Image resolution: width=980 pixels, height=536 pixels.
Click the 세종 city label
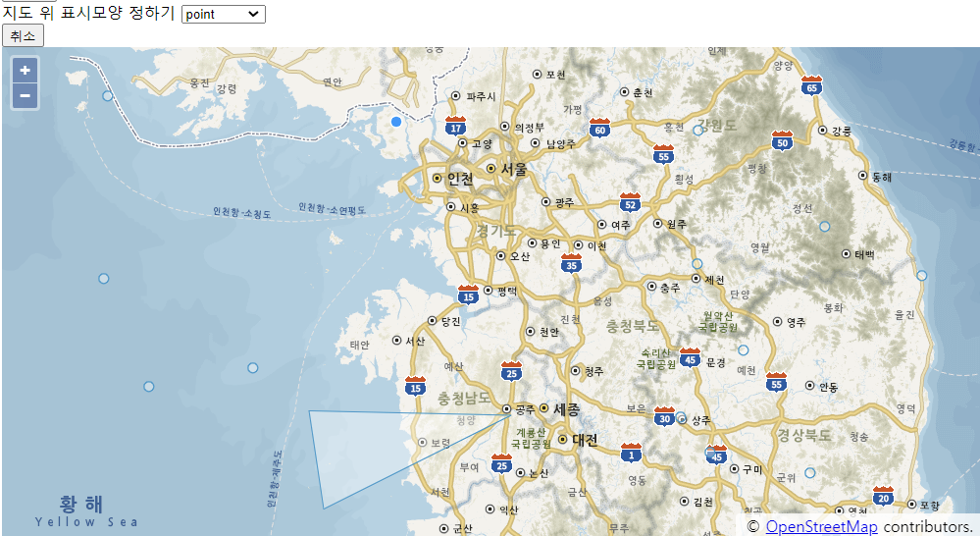click(x=566, y=409)
